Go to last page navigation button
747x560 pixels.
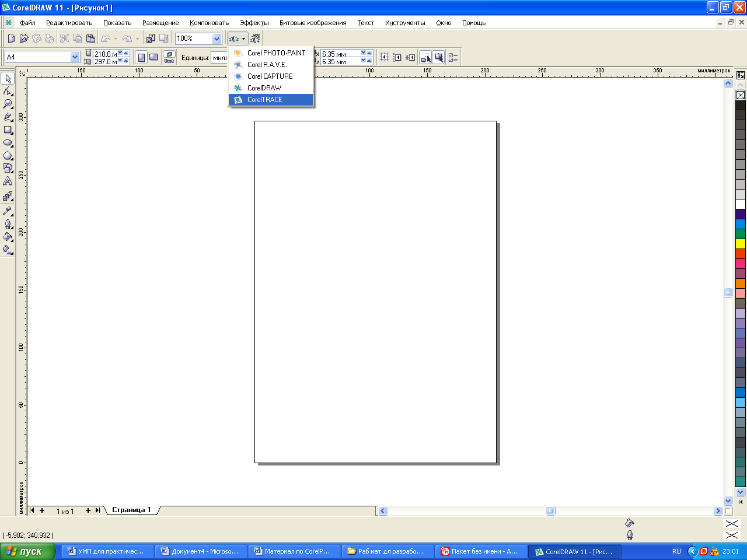click(97, 510)
